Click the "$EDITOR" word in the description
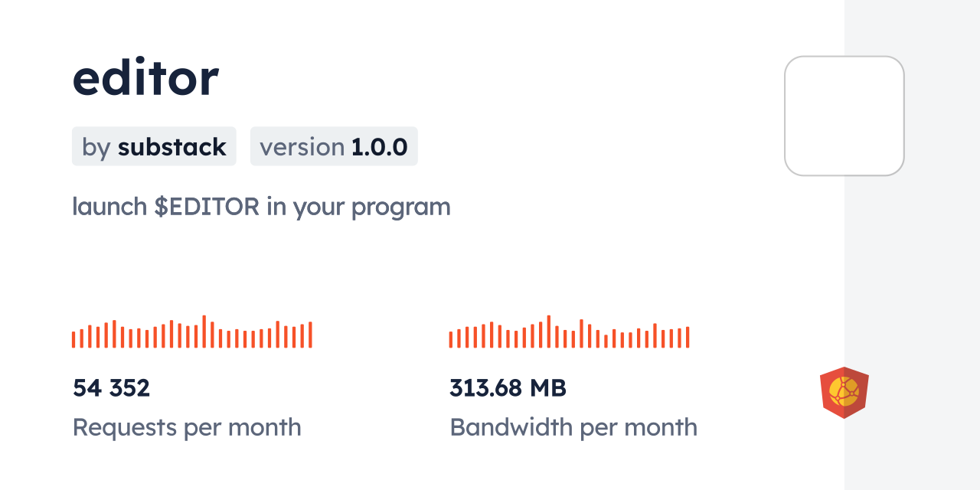Viewport: 980px width, 490px height. (207, 207)
